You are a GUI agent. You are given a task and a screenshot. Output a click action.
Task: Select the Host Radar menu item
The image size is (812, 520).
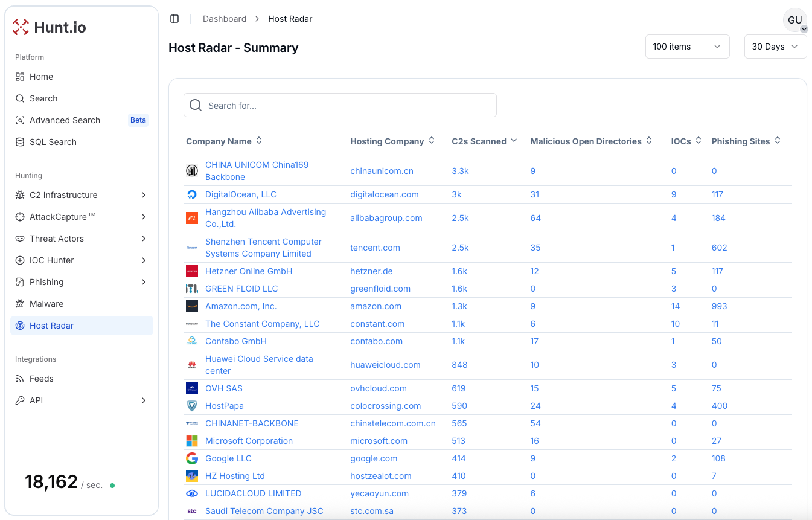pos(82,326)
